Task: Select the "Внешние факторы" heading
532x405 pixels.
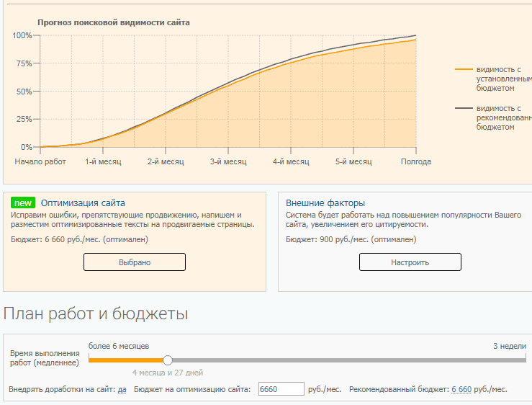Action: 325,203
